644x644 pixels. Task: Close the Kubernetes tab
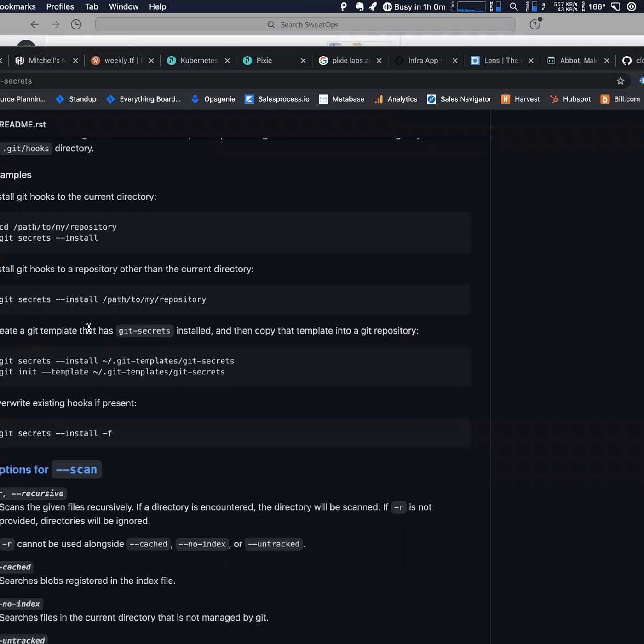(227, 60)
